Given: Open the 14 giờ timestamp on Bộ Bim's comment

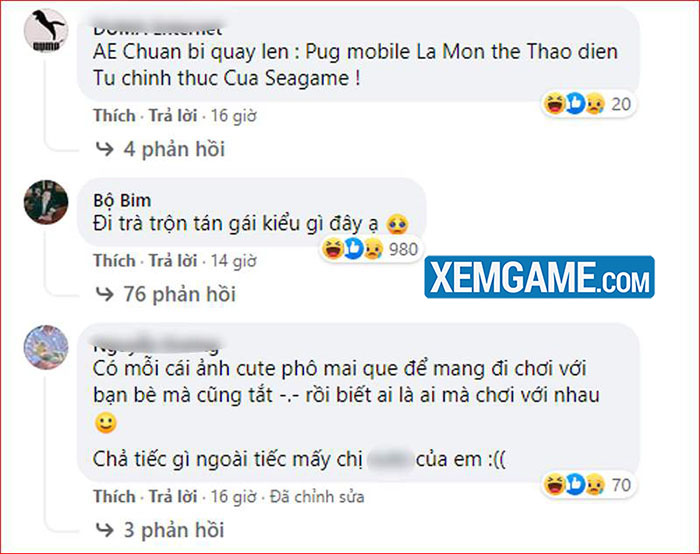Looking at the screenshot, I should [x=233, y=261].
